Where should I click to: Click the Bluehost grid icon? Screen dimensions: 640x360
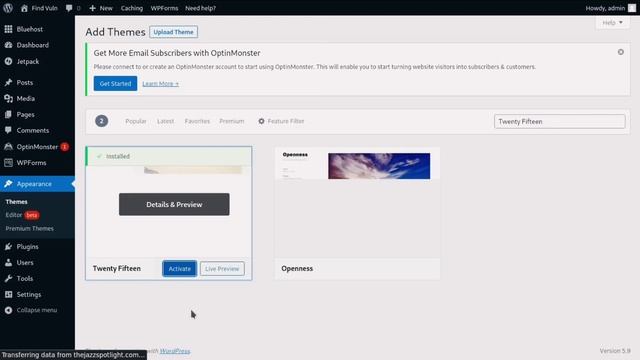[8, 29]
